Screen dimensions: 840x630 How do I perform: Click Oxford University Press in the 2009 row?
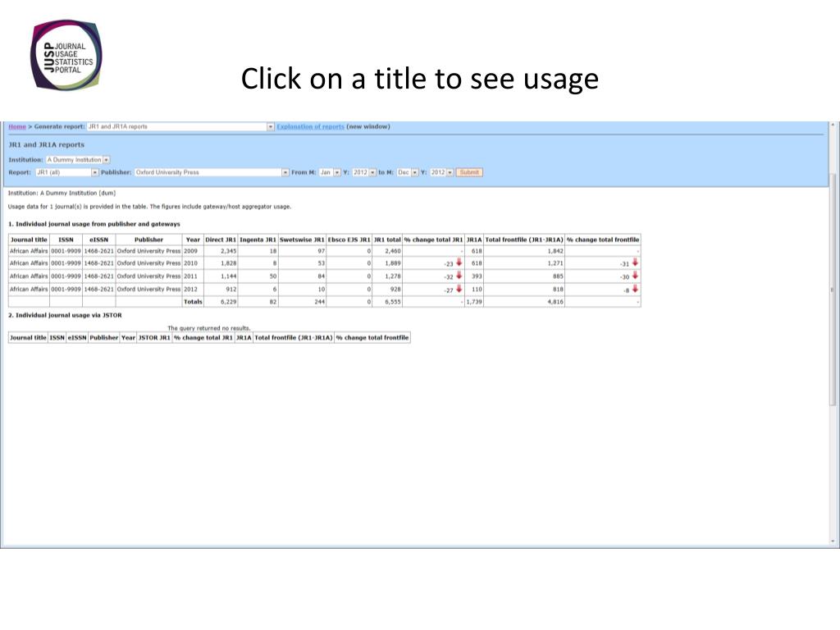[149, 251]
